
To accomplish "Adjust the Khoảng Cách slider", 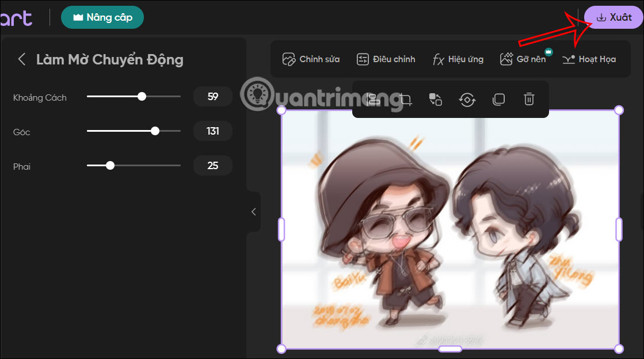I will (142, 96).
